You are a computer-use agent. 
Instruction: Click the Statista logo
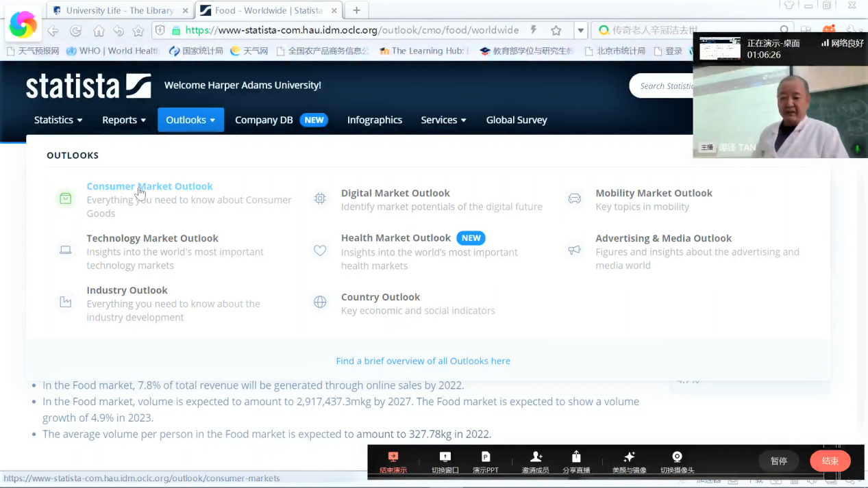(88, 86)
